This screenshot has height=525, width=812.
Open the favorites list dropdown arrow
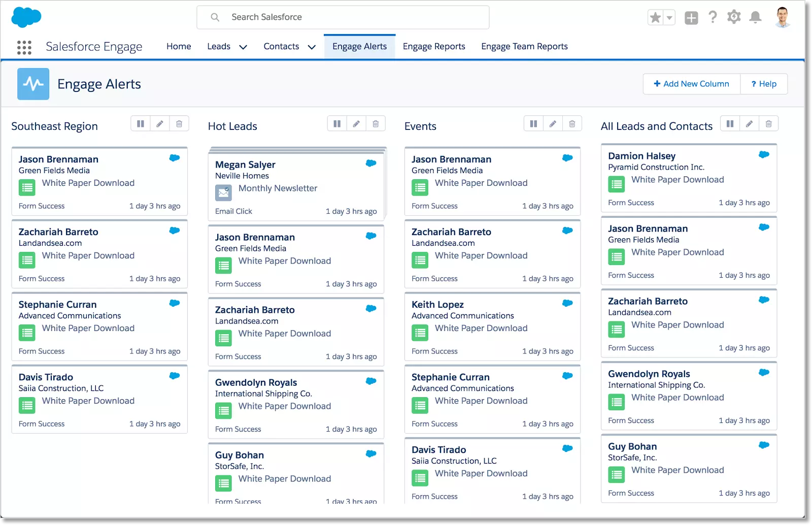point(669,18)
